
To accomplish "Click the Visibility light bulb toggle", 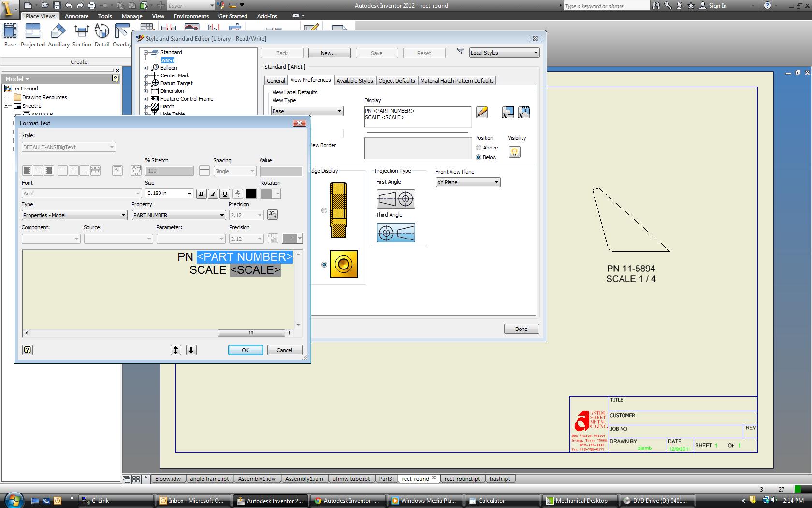I will pyautogui.click(x=515, y=152).
